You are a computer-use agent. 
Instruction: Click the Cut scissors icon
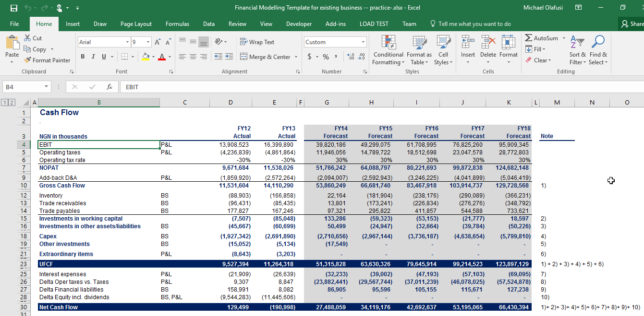click(x=27, y=38)
